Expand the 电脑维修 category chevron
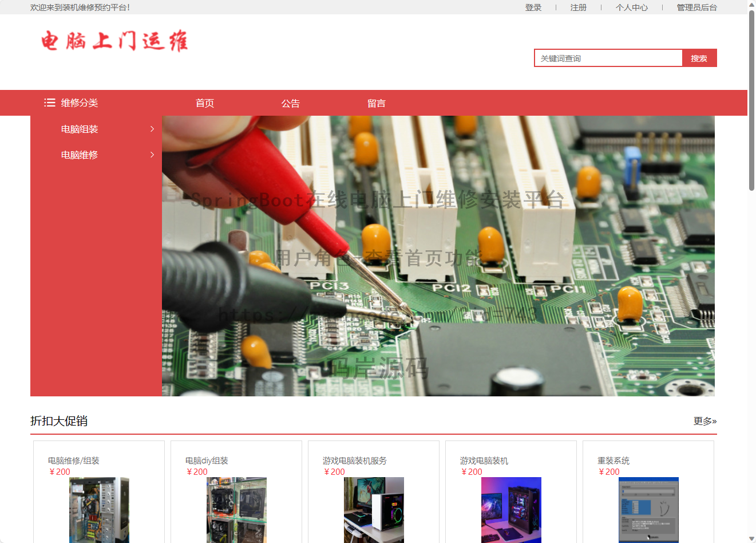Viewport: 756px width, 543px height. pos(152,155)
